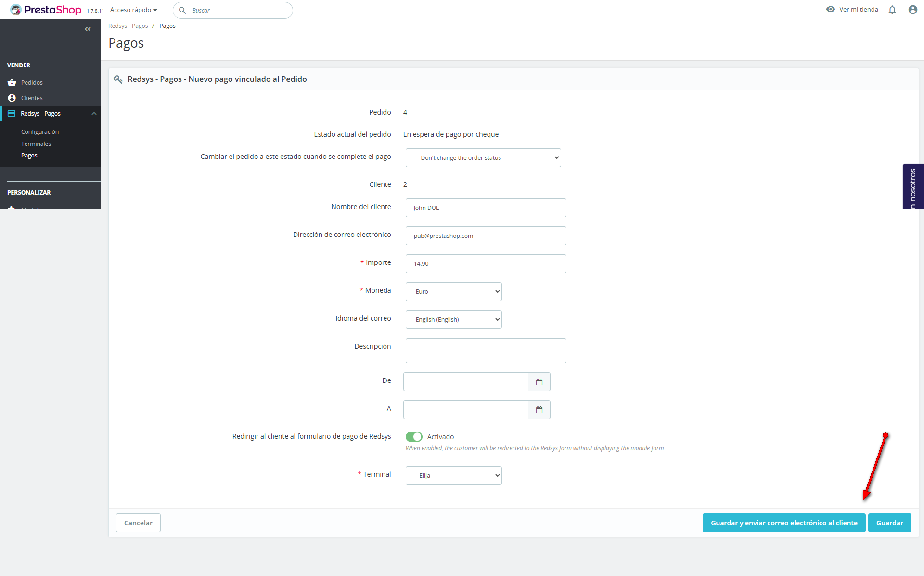Image resolution: width=924 pixels, height=576 pixels.
Task: Choose a Terminal from the dropdown
Action: 453,476
